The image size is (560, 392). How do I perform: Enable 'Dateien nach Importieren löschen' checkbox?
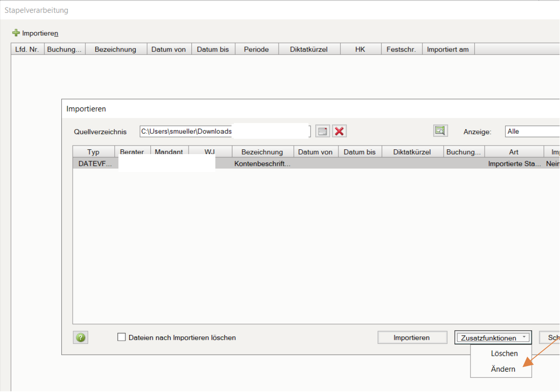122,337
